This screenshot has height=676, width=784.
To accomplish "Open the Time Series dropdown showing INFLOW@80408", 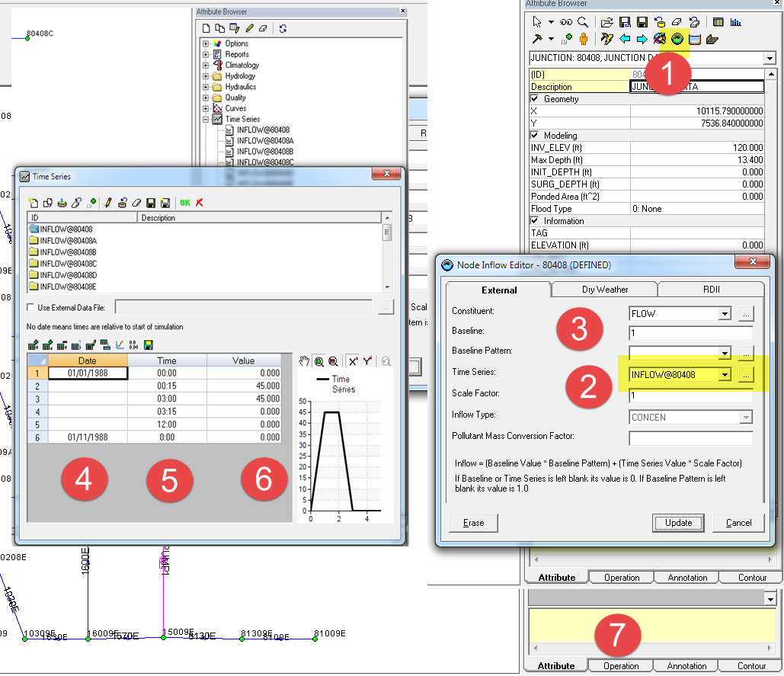I will (x=723, y=374).
